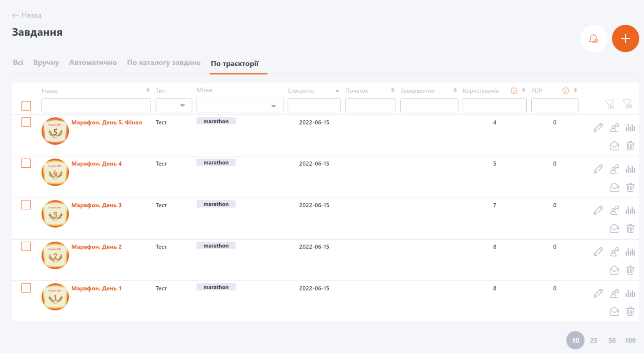
Task: Delete the task Марафон. День 1
Action: [x=631, y=311]
